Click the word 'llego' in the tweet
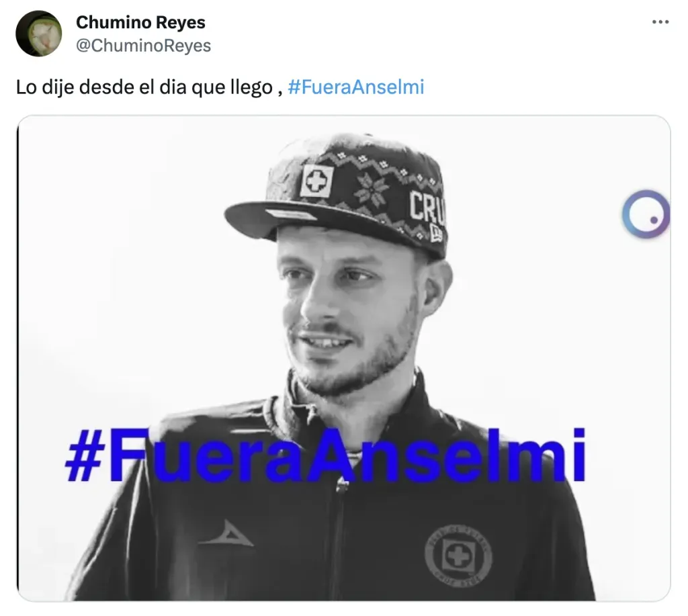This screenshot has height=616, width=688. coord(252,88)
